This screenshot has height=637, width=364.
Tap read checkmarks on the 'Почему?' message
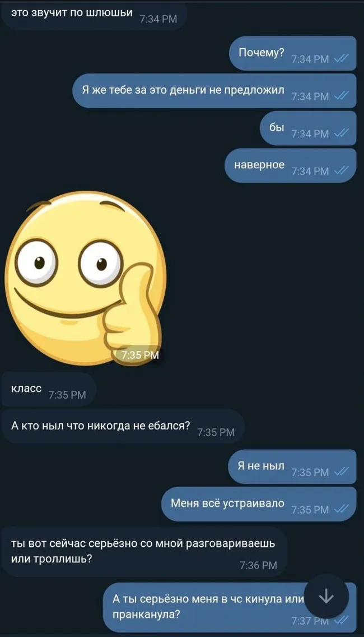point(341,59)
